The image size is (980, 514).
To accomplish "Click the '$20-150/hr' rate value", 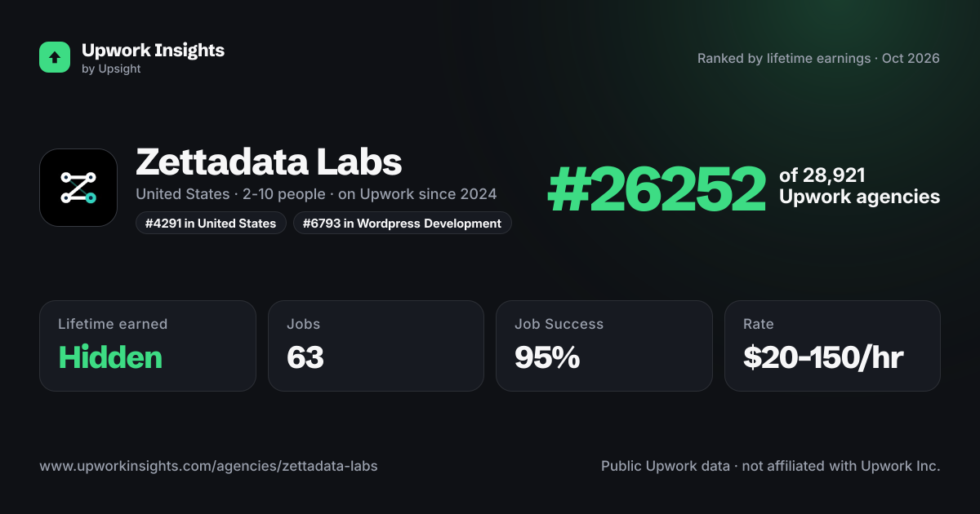I will tap(823, 357).
